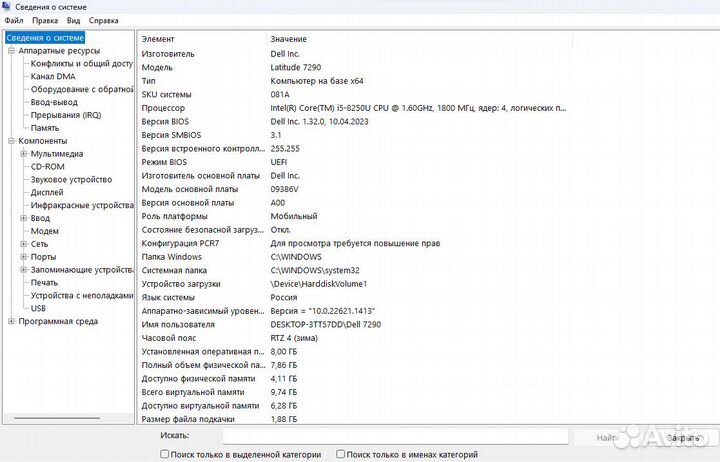The height and width of the screenshot is (462, 720).
Task: Select Дисплей tree item
Action: (47, 192)
